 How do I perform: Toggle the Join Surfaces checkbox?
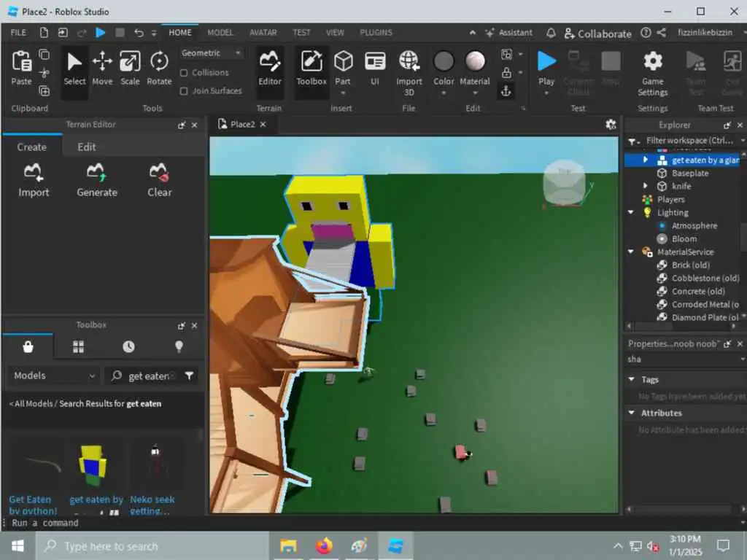(x=184, y=91)
